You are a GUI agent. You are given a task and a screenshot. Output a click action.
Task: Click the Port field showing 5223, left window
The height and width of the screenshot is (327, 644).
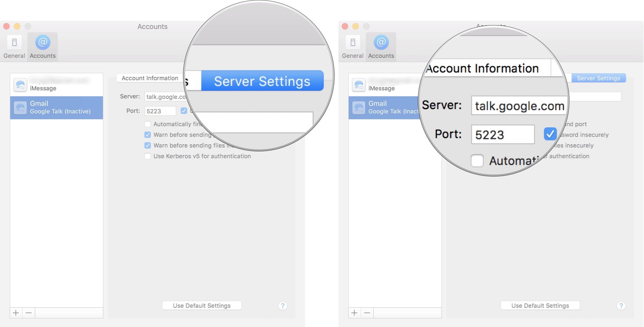point(160,111)
